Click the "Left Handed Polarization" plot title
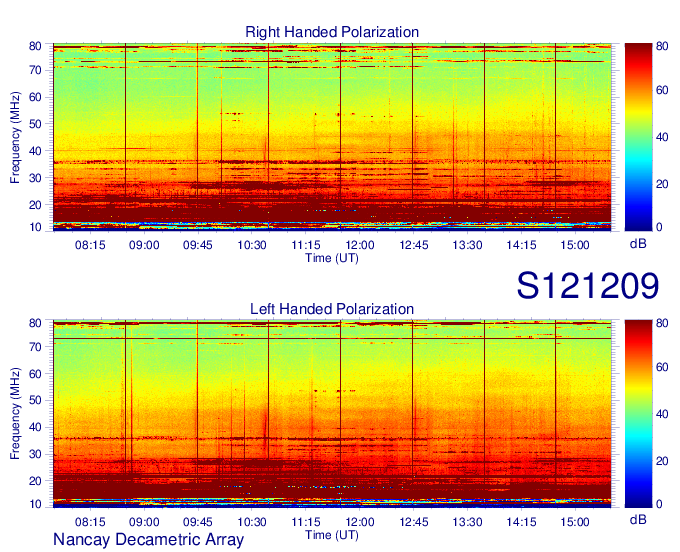The height and width of the screenshot is (552, 680). 332,309
